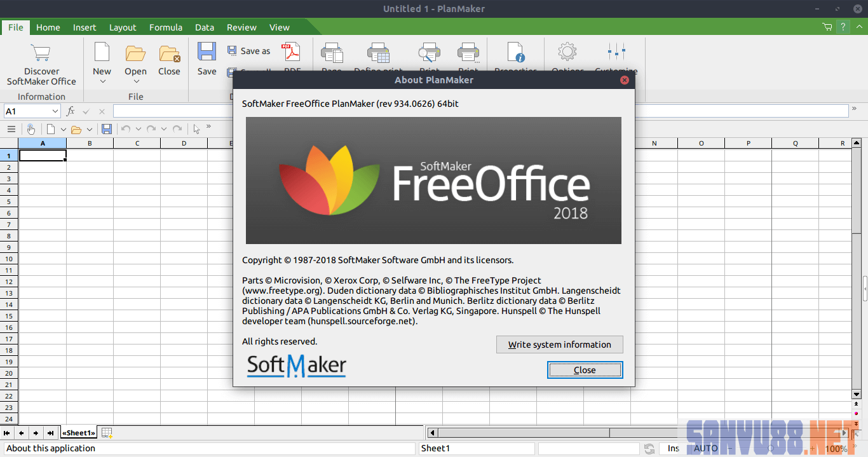This screenshot has width=868, height=457.
Task: Click the Undo arrow in quick toolbar
Action: click(x=126, y=129)
